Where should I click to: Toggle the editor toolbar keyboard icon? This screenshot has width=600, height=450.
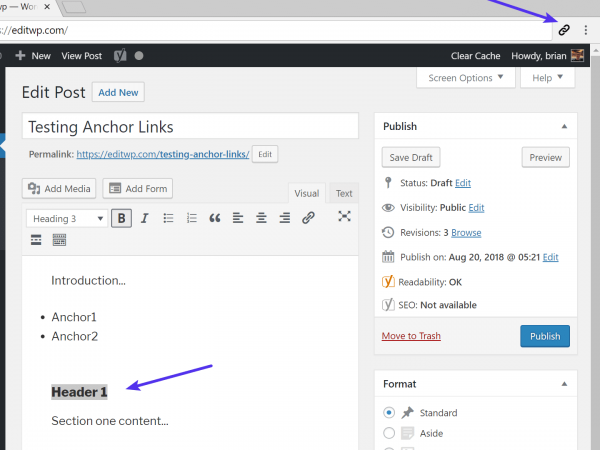(59, 240)
